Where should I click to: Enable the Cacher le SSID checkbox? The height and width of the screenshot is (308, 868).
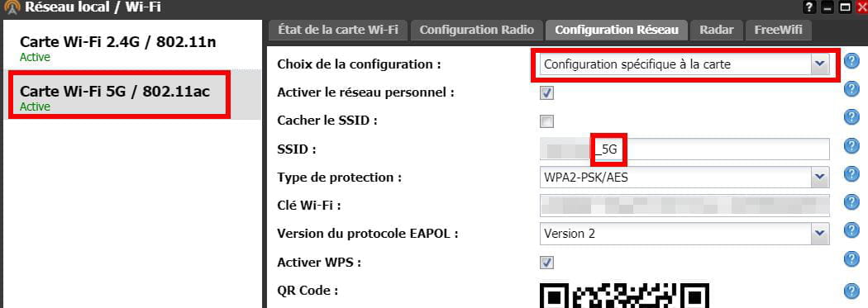[x=547, y=121]
